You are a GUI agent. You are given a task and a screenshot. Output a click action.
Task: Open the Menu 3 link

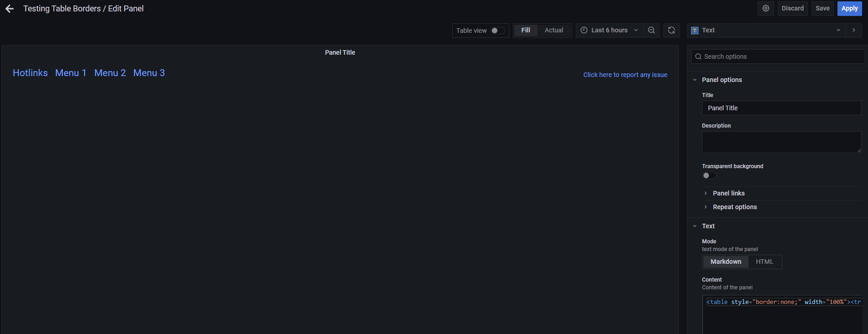(149, 73)
